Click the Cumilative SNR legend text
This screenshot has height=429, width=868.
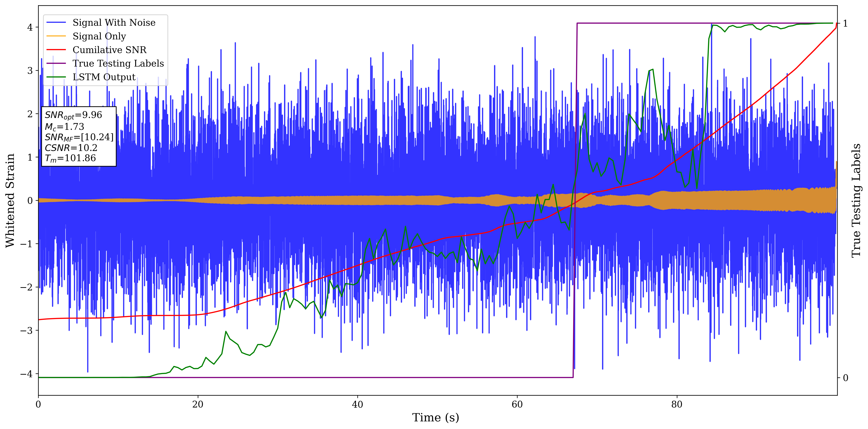[109, 50]
